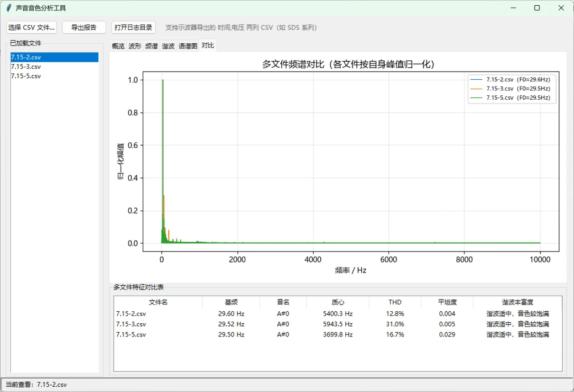Image resolution: width=574 pixels, height=392 pixels.
Task: Select 7.15-5.csv in loaded files list
Action: tap(55, 76)
